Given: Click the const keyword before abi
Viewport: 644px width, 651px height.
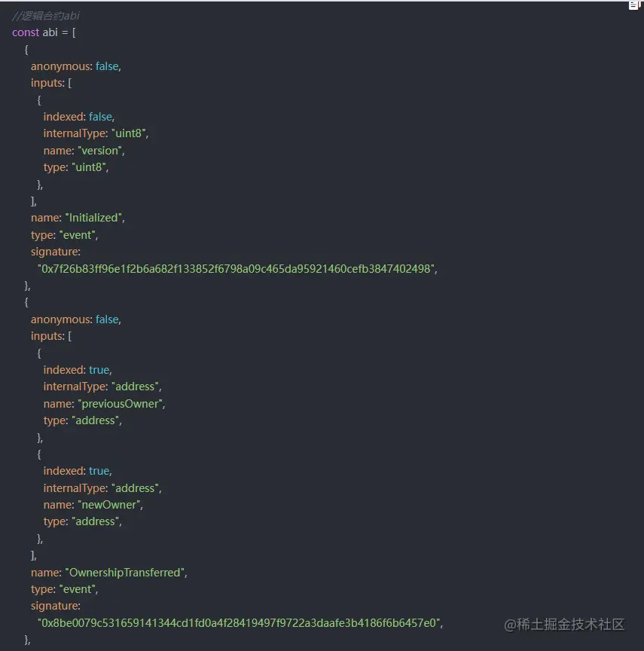Looking at the screenshot, I should click(x=26, y=32).
